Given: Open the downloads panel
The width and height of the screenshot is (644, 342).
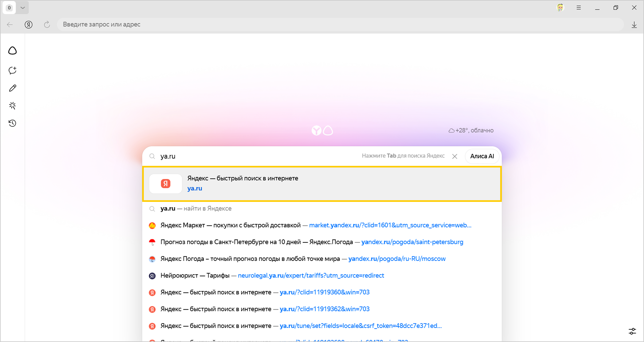Looking at the screenshot, I should tap(634, 24).
